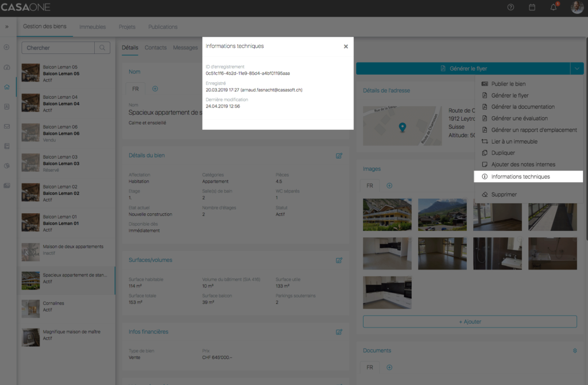Viewport: 588px width, 385px height.
Task: Expand the sidebar with double chevron
Action: pos(7,27)
